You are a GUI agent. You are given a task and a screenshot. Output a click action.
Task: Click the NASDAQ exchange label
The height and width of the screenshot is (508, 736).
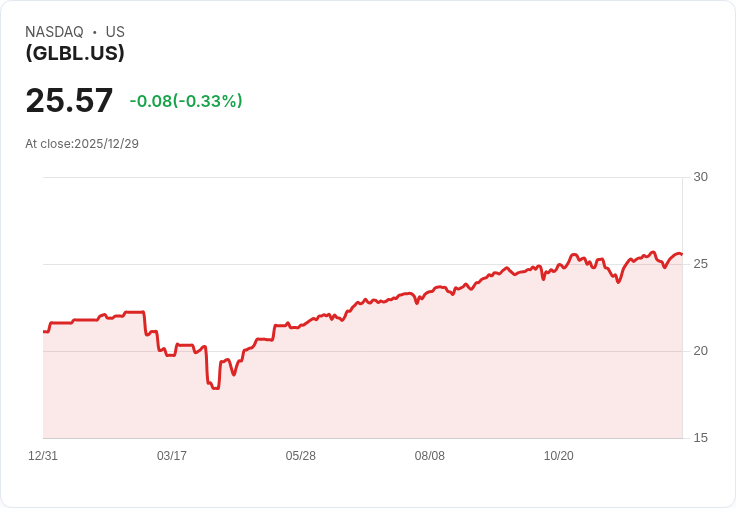click(54, 32)
